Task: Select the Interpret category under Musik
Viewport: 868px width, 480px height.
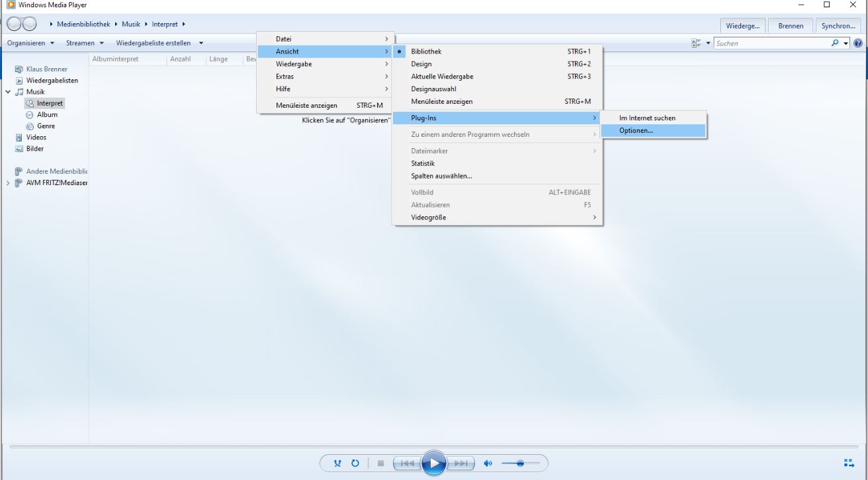Action: pyautogui.click(x=44, y=103)
